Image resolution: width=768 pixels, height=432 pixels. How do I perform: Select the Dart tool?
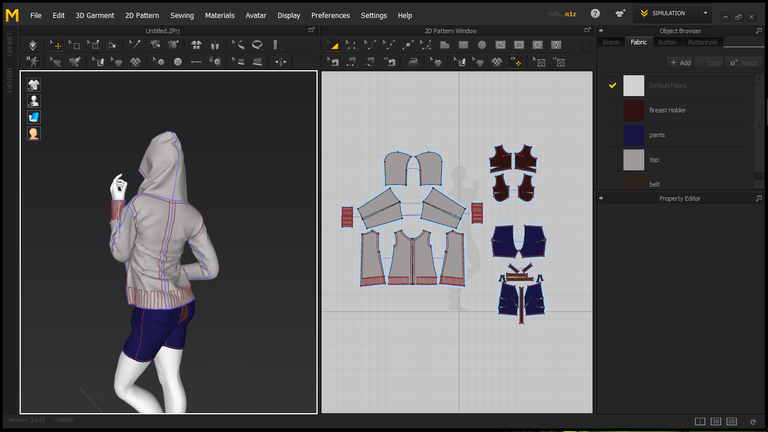pos(556,45)
